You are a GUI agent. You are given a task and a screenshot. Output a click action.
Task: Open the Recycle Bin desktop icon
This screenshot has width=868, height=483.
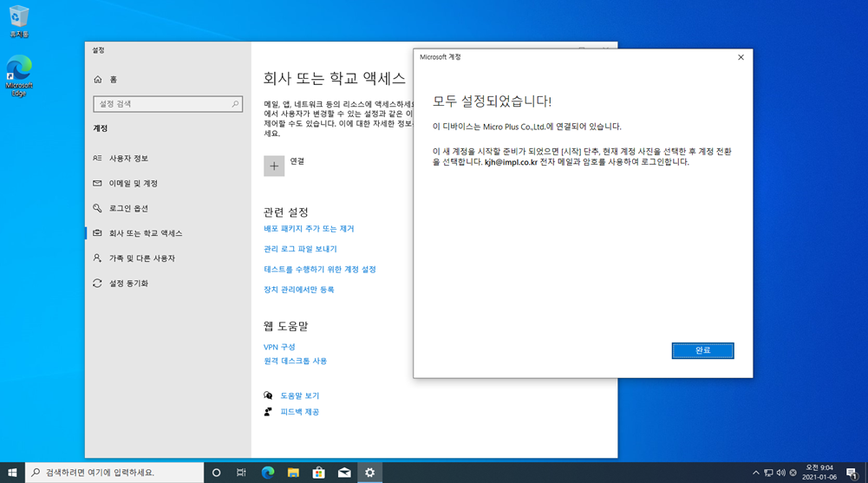pyautogui.click(x=19, y=23)
